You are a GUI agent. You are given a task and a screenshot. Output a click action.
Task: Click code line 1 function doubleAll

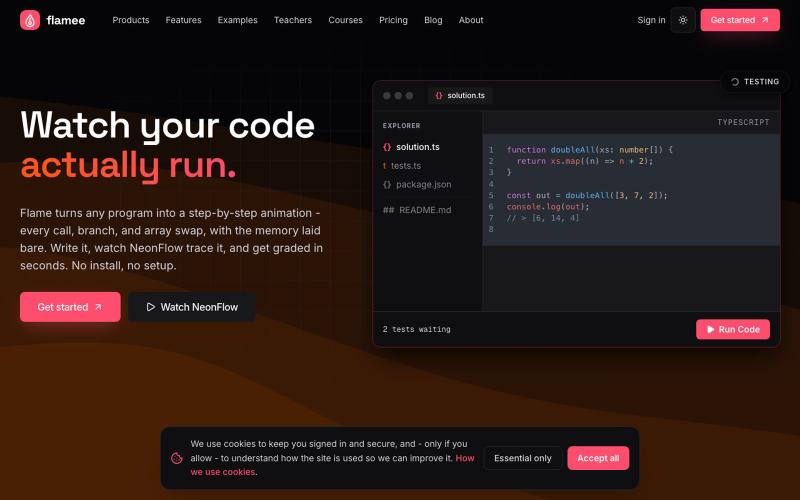click(590, 149)
